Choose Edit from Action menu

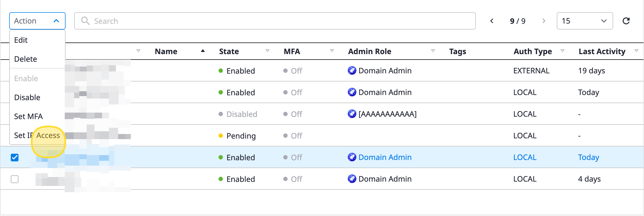pos(21,40)
